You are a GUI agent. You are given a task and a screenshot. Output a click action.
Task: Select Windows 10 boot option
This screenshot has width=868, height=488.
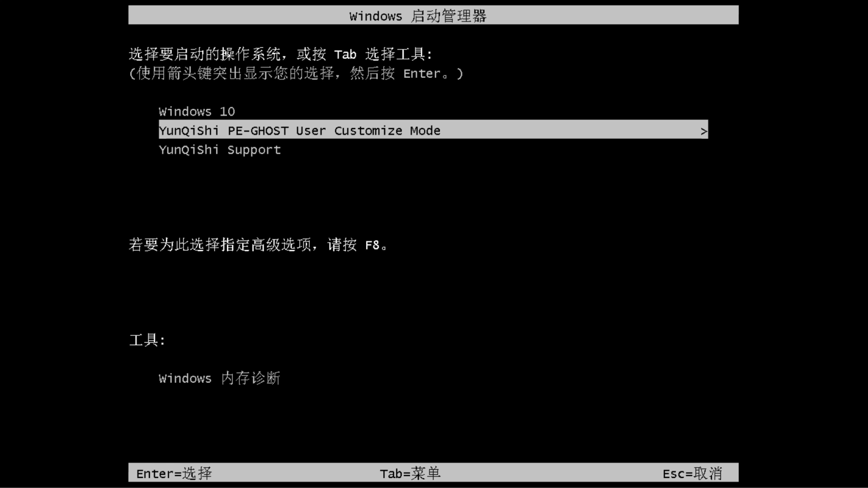pos(197,111)
